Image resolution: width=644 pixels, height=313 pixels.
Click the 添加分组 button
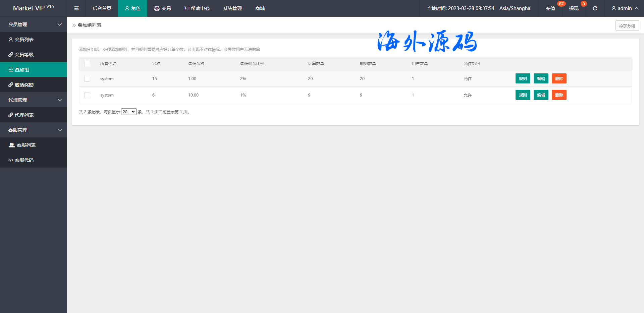point(627,25)
